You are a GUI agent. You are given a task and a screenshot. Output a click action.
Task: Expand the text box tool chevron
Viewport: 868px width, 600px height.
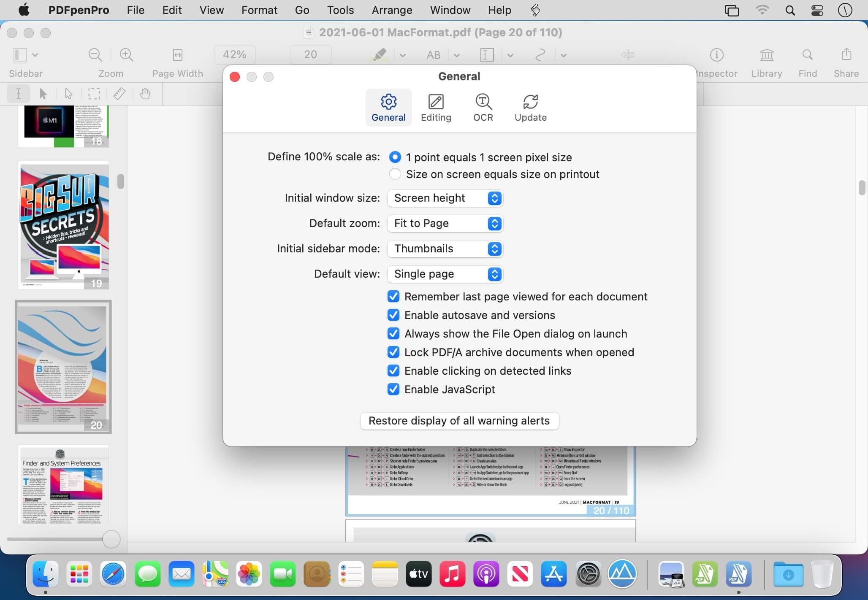pos(510,55)
